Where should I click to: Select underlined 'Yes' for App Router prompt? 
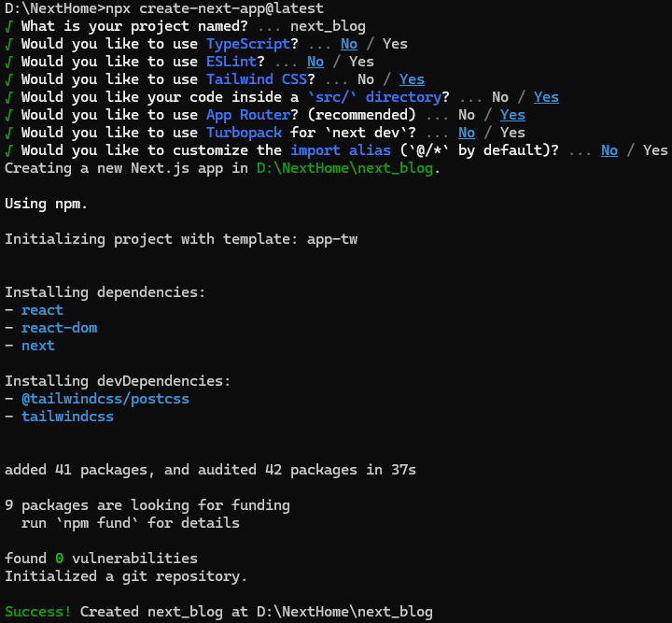[512, 115]
